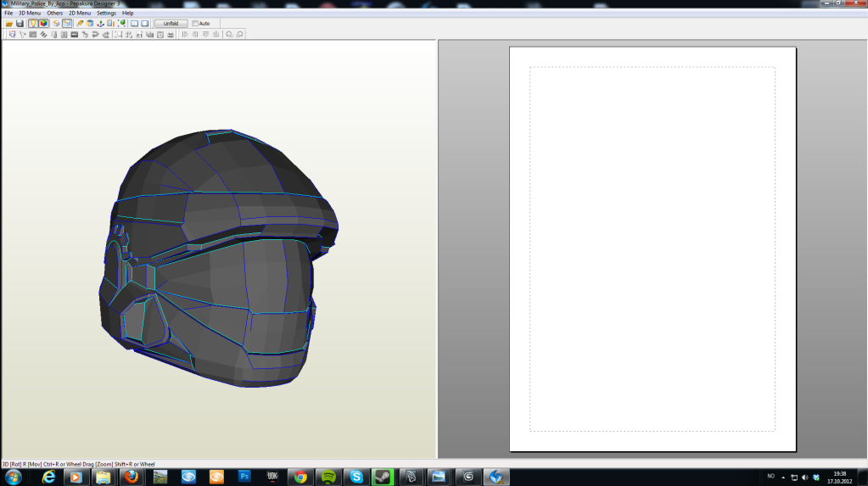The width and height of the screenshot is (868, 486).
Task: Click the rectangular selection tool icon
Action: (x=118, y=34)
